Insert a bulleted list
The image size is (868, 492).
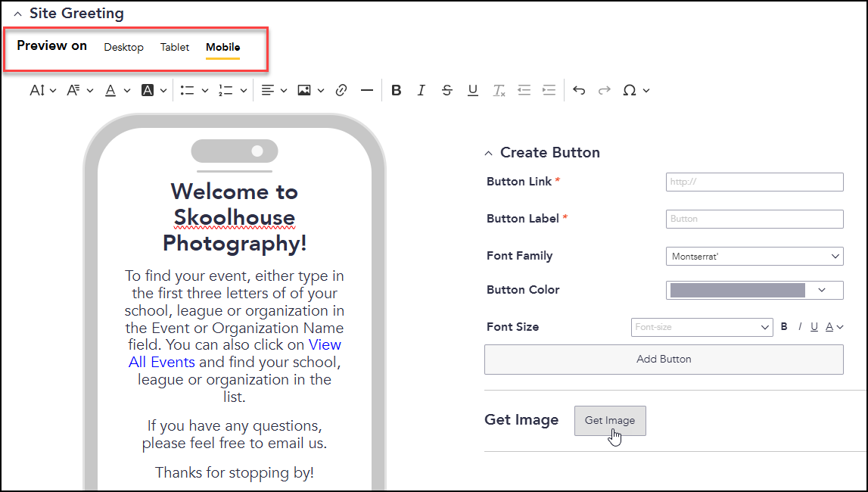(x=187, y=90)
